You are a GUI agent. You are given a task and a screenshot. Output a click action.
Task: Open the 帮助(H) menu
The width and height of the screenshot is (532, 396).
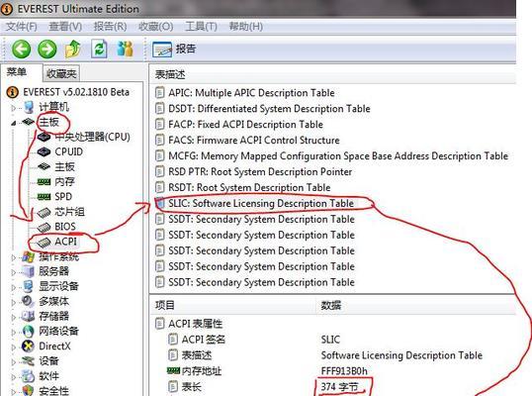(245, 26)
